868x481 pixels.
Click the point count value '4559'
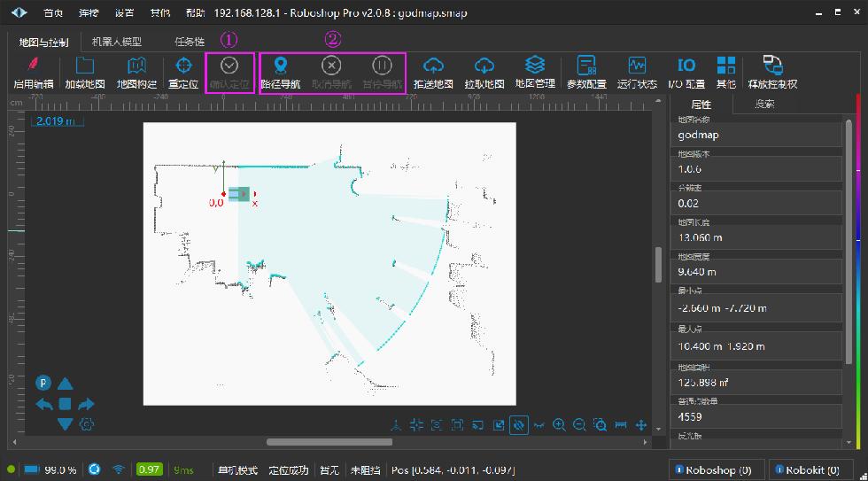click(690, 417)
